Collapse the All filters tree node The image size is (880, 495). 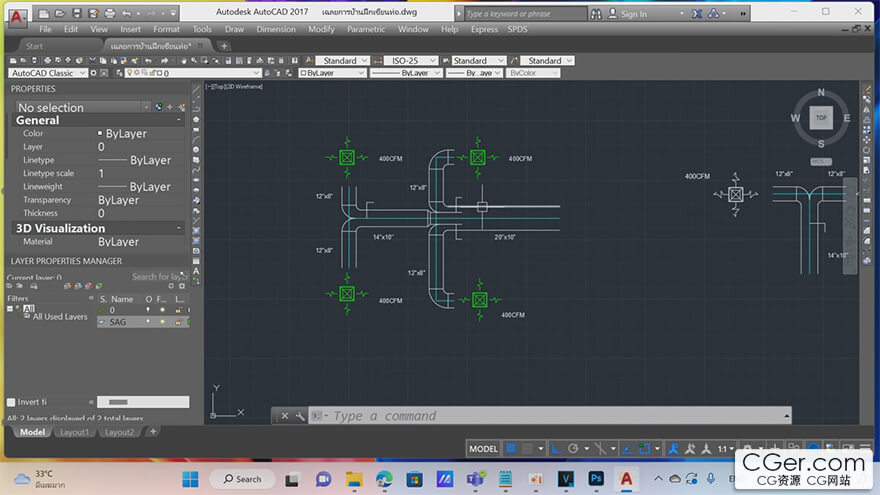(x=11, y=309)
